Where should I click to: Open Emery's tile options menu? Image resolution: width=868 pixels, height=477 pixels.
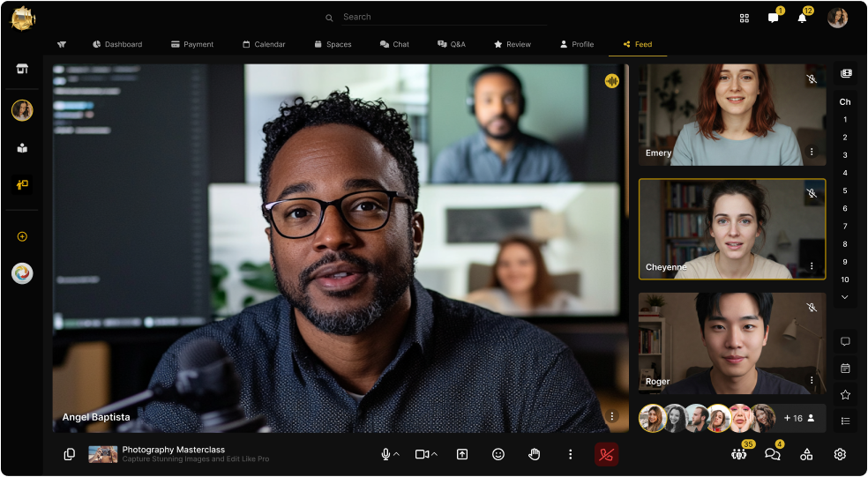(812, 152)
